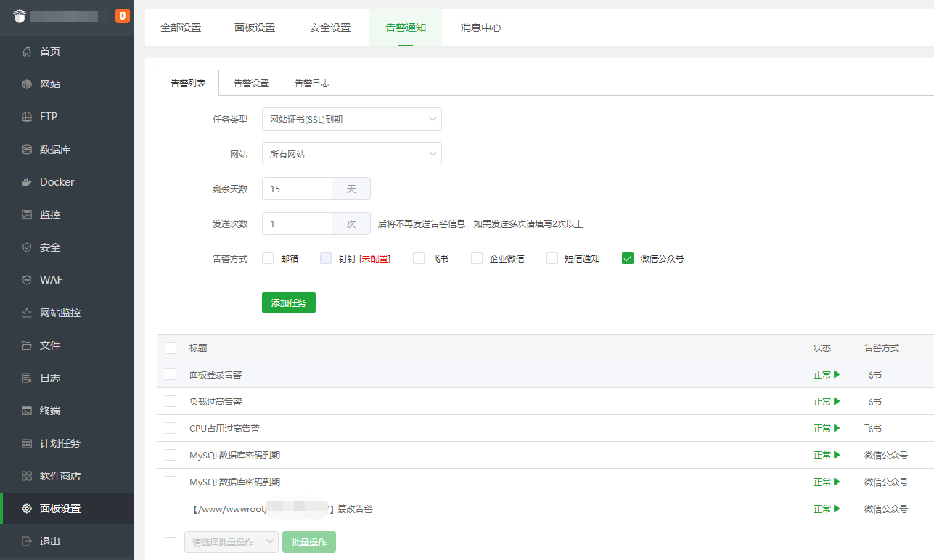This screenshot has height=560, width=934.
Task: Select the 告警列表 sub-tab
Action: pyautogui.click(x=188, y=83)
